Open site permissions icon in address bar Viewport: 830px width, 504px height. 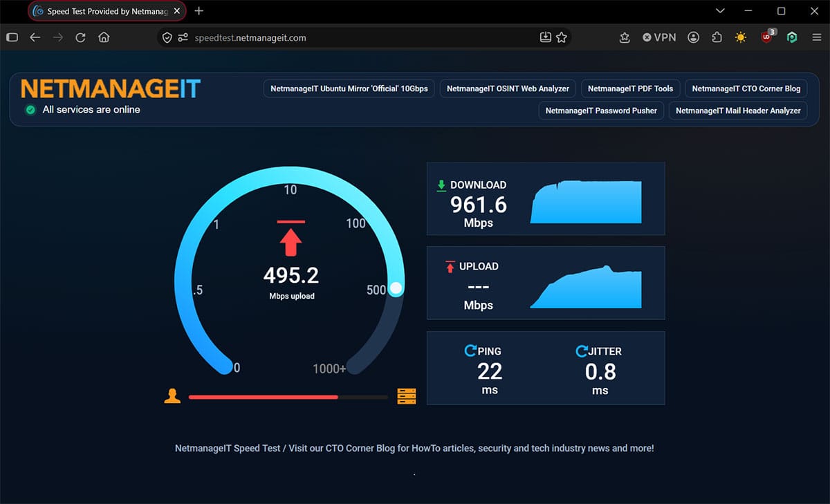click(183, 37)
